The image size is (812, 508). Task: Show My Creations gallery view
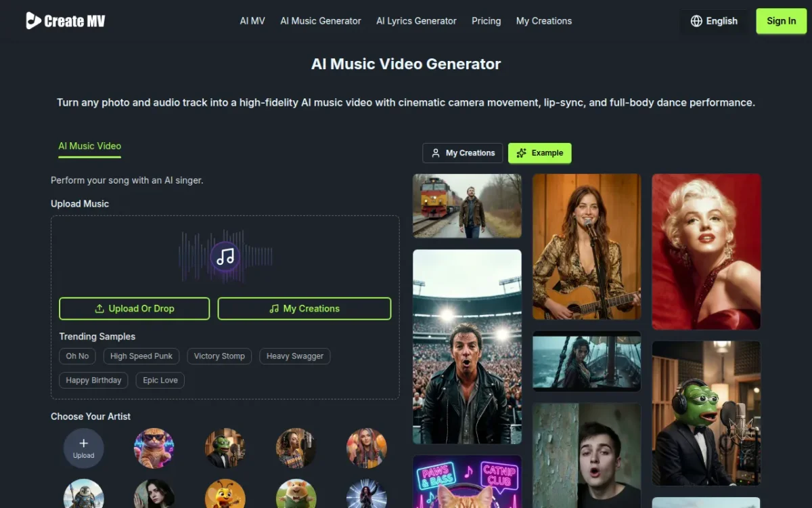[x=462, y=153]
